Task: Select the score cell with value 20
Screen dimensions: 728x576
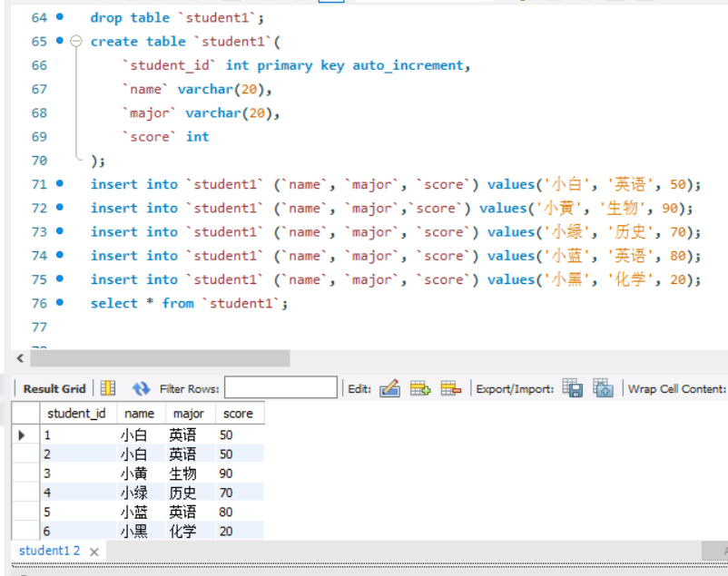Action: coord(240,531)
